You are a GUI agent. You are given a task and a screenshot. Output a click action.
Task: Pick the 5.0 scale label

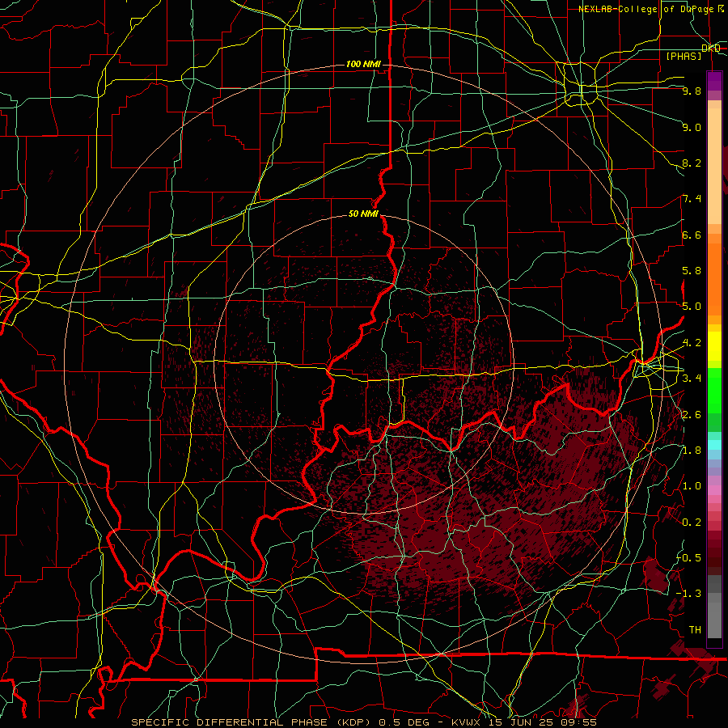coord(692,307)
